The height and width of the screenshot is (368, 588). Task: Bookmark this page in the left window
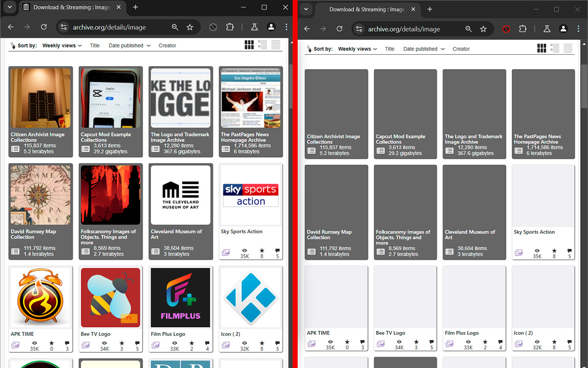pos(190,27)
